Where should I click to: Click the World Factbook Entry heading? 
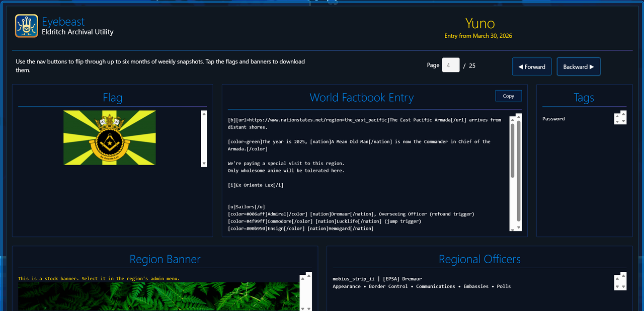coord(361,98)
